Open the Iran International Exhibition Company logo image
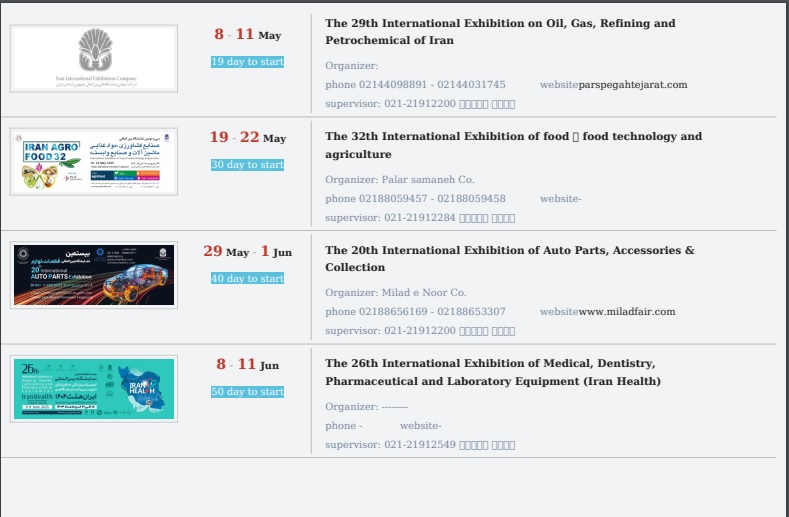 pyautogui.click(x=94, y=59)
